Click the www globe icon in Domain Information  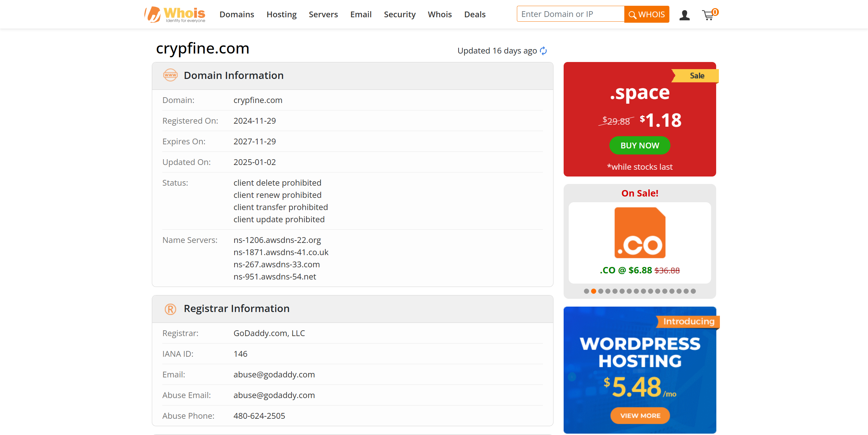[170, 75]
